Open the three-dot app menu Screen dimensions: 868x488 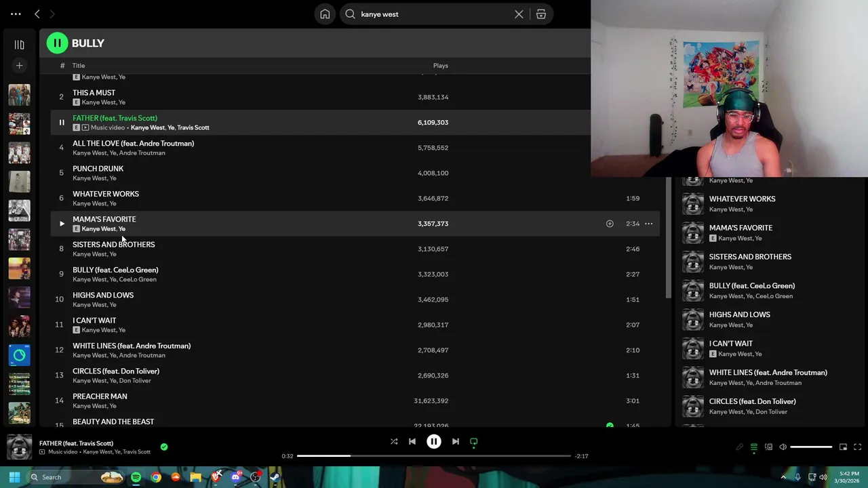[x=16, y=14]
